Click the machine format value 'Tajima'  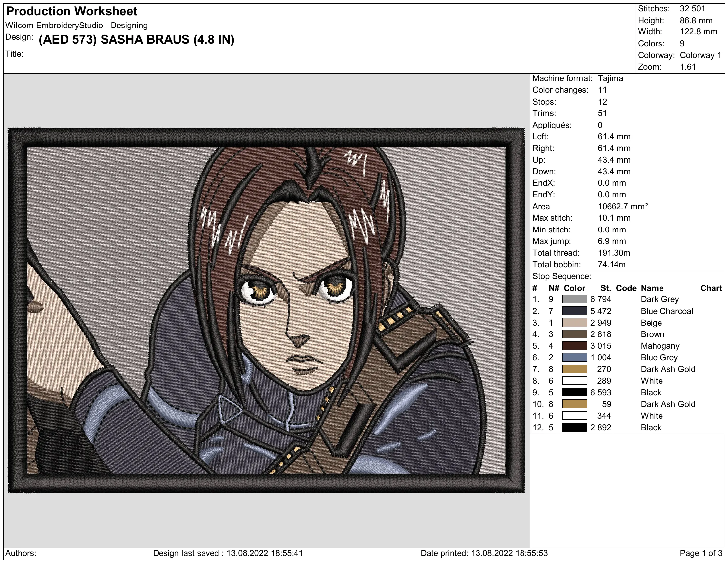610,78
